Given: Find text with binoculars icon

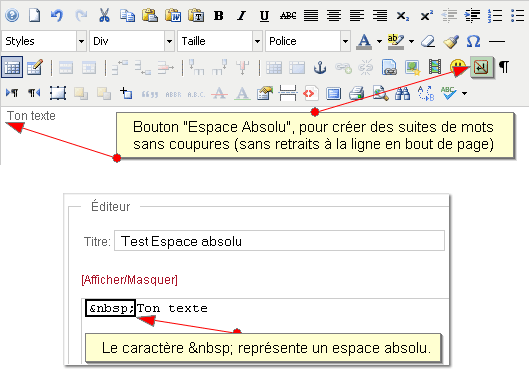Looking at the screenshot, I should point(403,93).
